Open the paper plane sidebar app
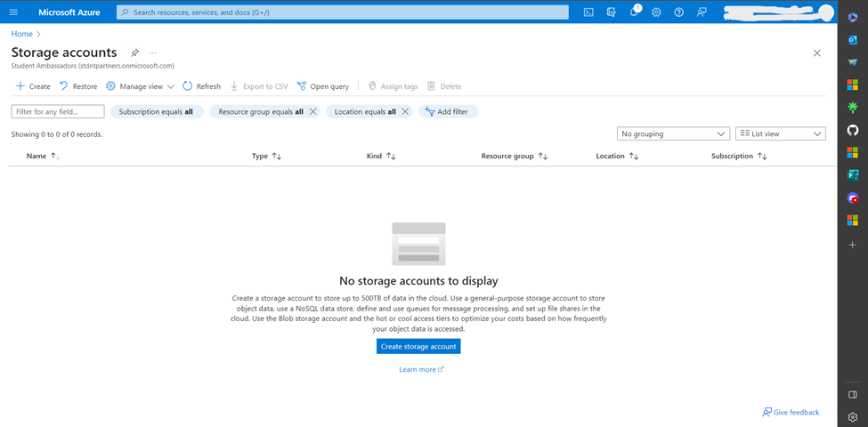Image resolution: width=868 pixels, height=427 pixels. click(853, 62)
